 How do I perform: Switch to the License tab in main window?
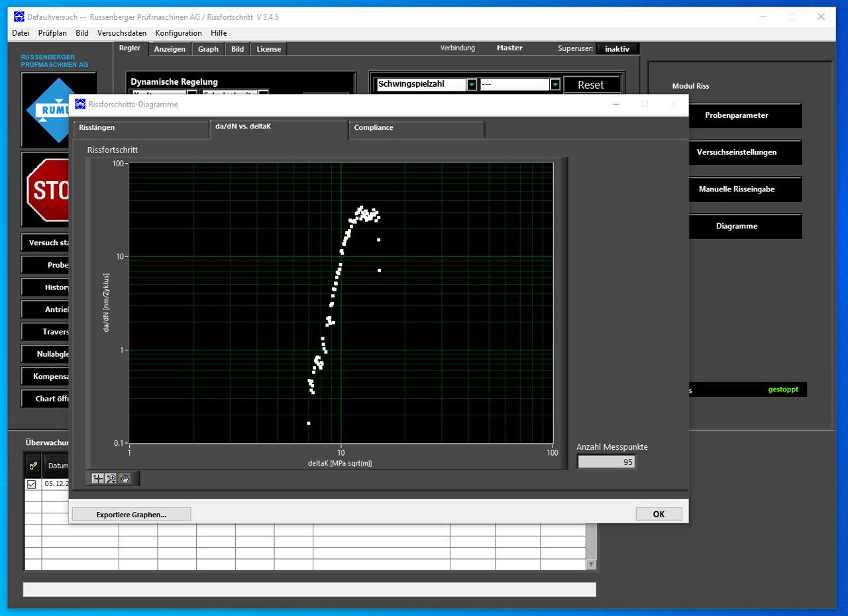tap(268, 49)
